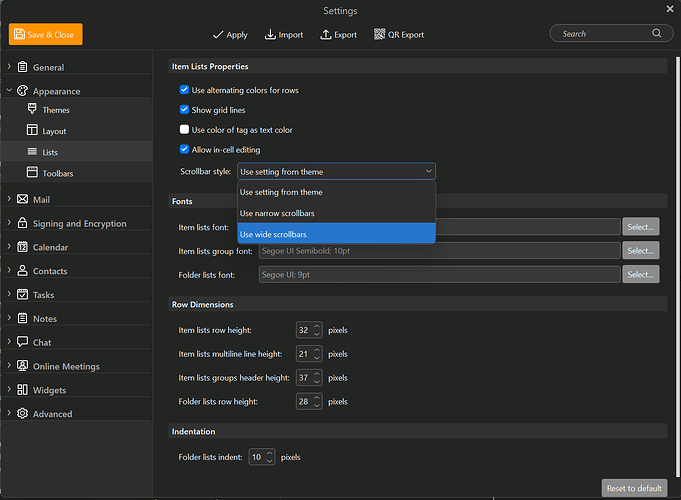Increase Folder lists indent value
The width and height of the screenshot is (681, 500).
pos(270,453)
